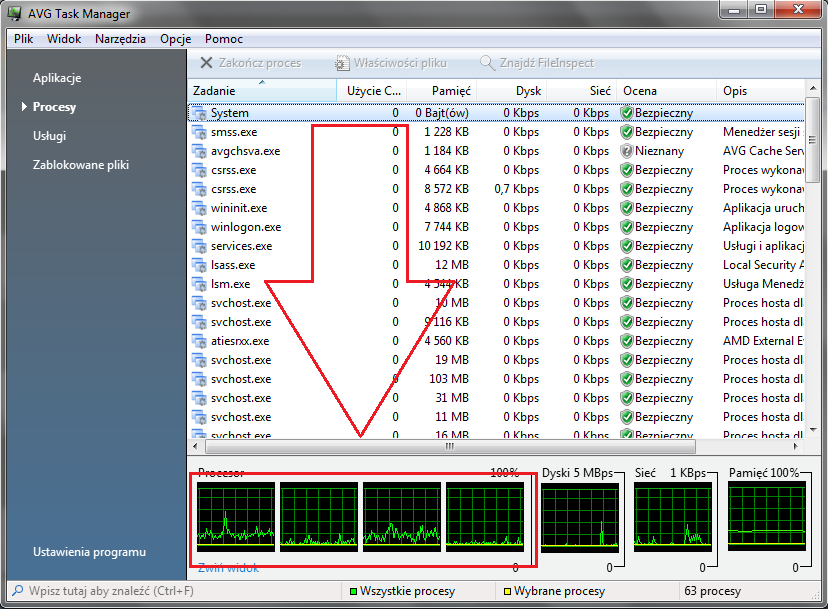The width and height of the screenshot is (828, 609).
Task: Click the Znajdź FileInspect button
Action: tap(537, 63)
